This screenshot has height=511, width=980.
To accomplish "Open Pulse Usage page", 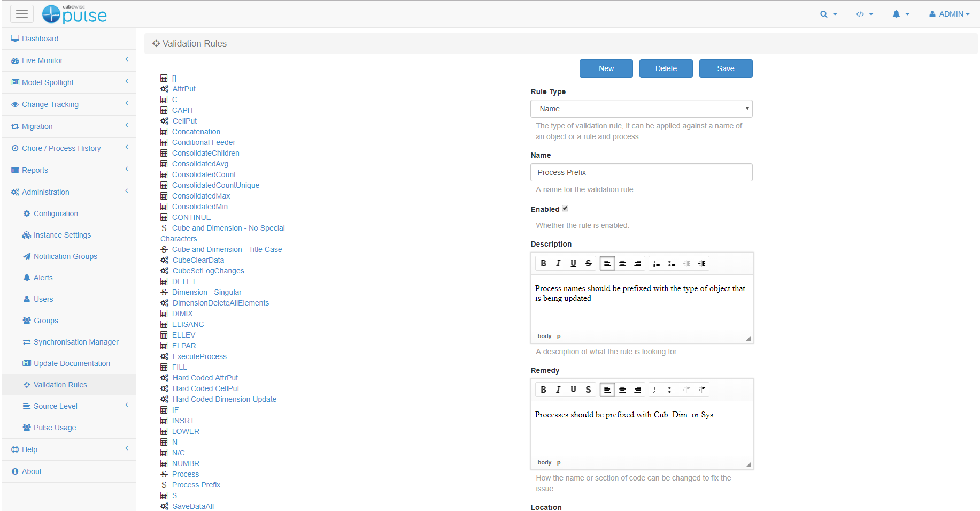I will tap(69, 428).
